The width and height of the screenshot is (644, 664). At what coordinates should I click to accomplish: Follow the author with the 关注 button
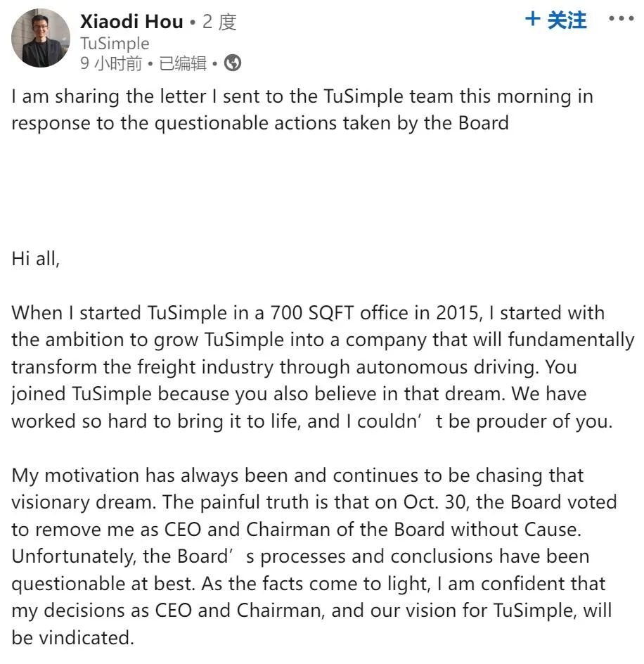566,20
